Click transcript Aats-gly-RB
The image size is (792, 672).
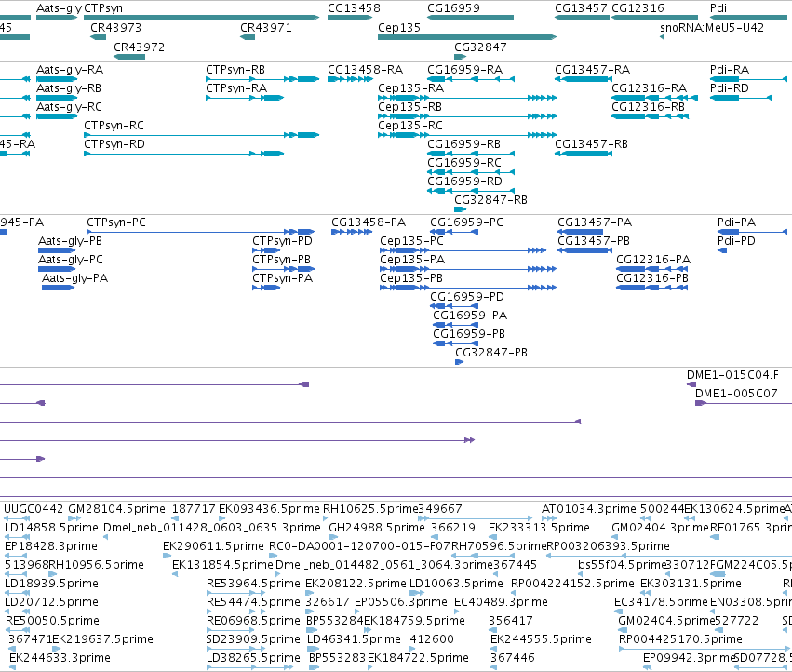tap(69, 88)
